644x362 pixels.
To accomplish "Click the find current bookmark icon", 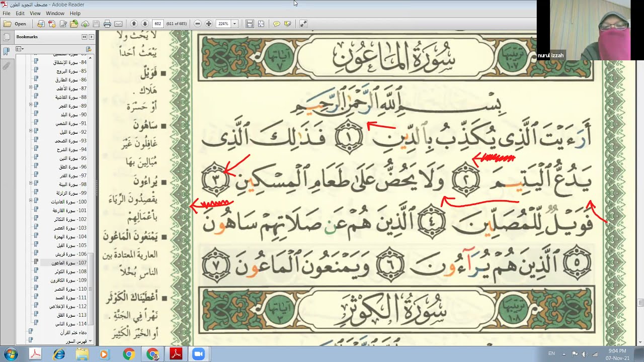I will 89,49.
